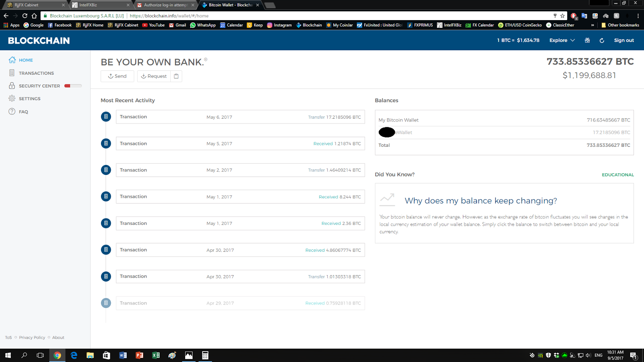This screenshot has height=362, width=644.
Task: Close the Authorize log-in attempt tab
Action: pos(193,5)
